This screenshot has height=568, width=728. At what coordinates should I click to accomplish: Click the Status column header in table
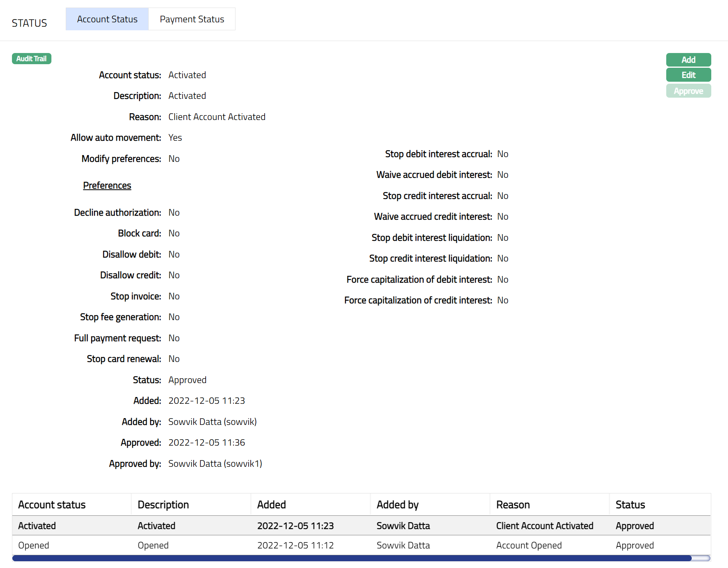630,505
